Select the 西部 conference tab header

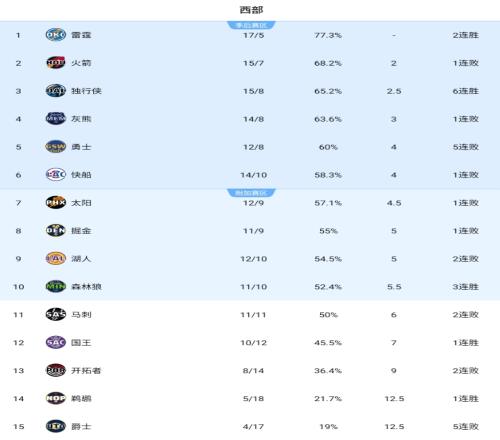tap(251, 10)
